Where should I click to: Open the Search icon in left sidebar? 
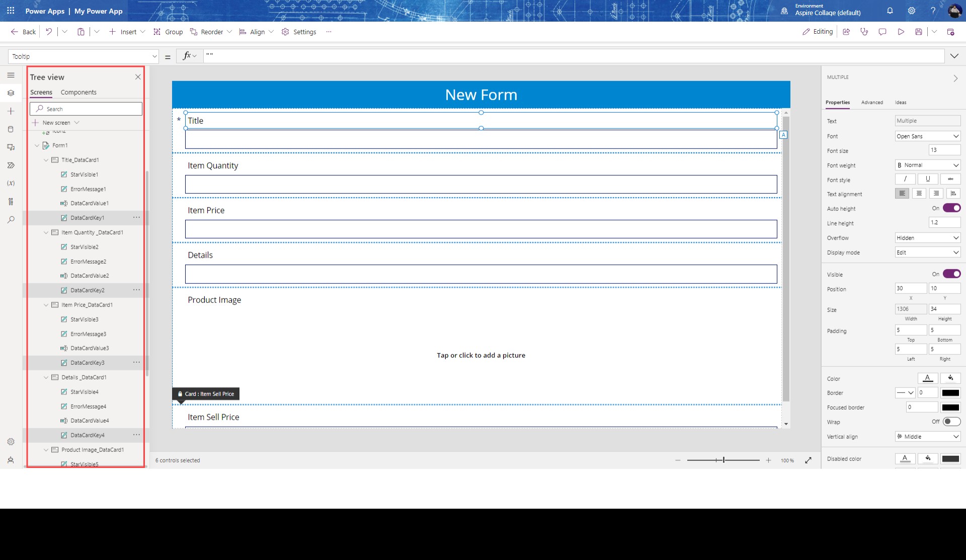tap(11, 219)
